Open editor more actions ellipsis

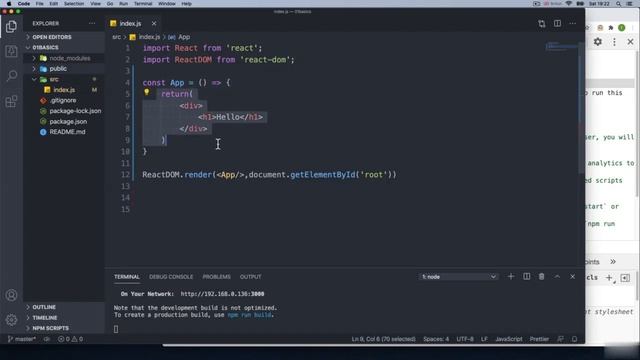pos(573,24)
